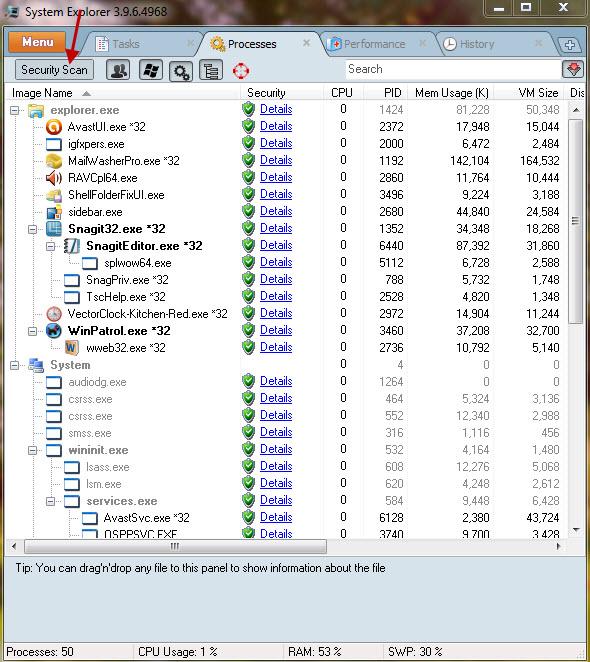The height and width of the screenshot is (662, 590).
Task: Sort by the PID column header
Action: [386, 93]
